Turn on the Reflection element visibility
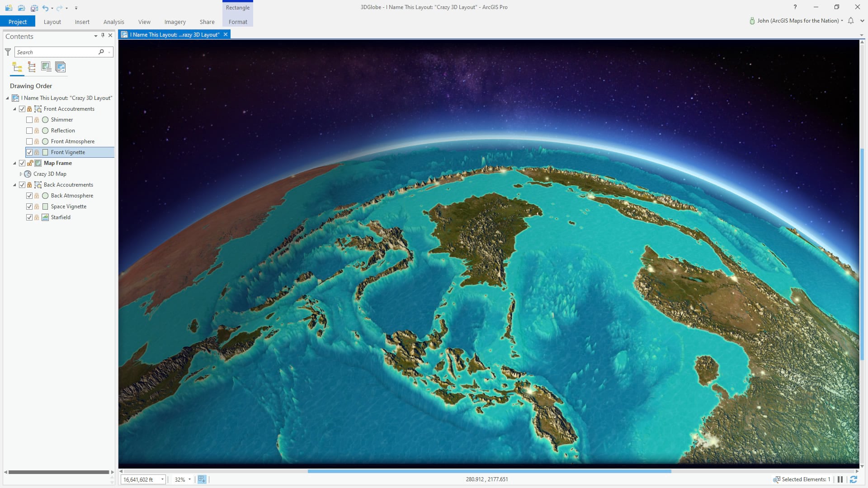Image resolution: width=868 pixels, height=488 pixels. [29, 131]
